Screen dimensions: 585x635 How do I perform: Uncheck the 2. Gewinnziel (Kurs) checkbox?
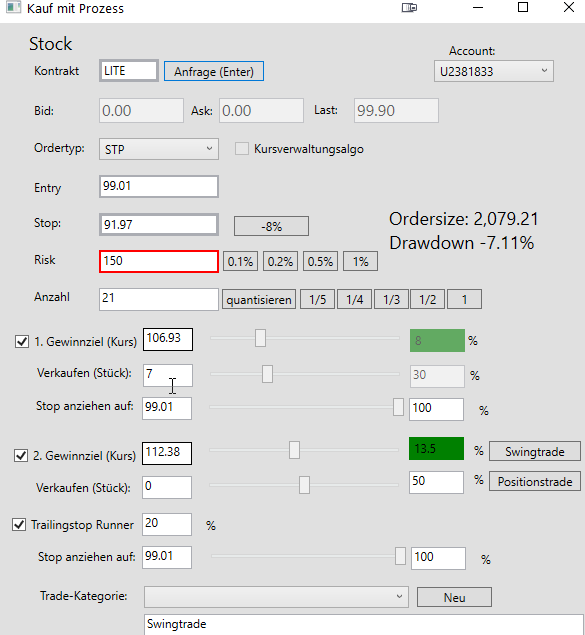[x=21, y=455]
